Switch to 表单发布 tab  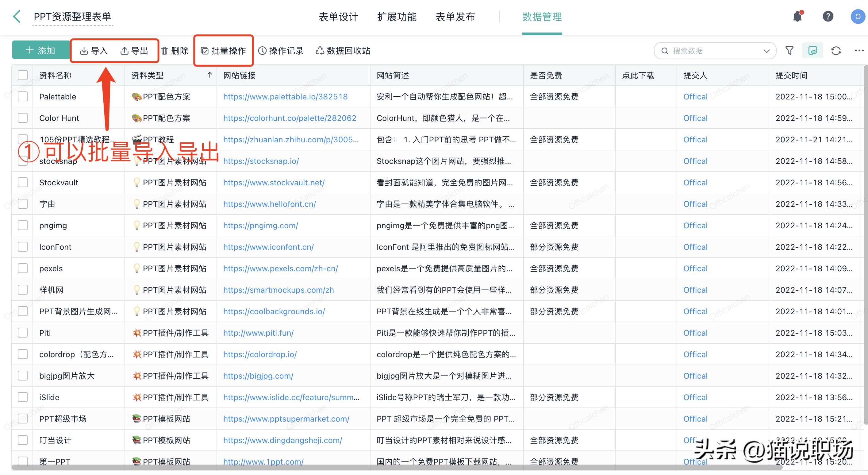pos(455,17)
